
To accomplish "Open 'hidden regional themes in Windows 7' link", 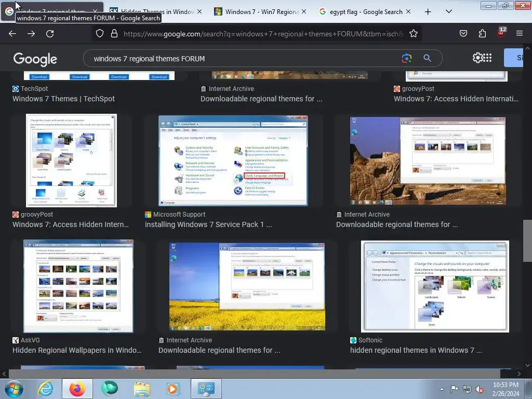I will click(416, 350).
